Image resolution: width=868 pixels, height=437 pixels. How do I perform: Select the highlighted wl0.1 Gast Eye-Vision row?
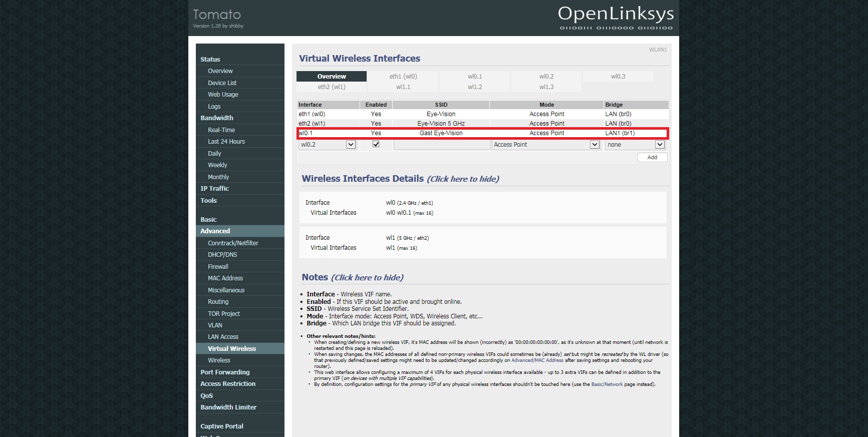[x=482, y=133]
